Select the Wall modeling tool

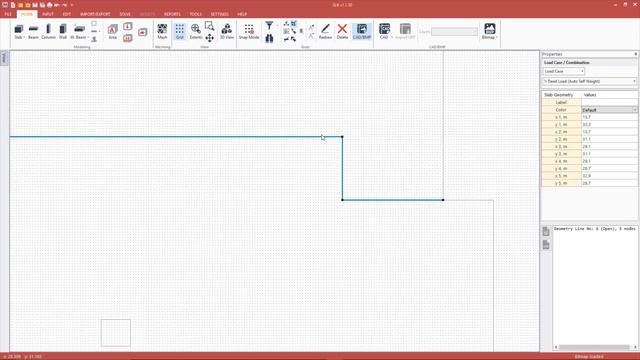pos(63,31)
